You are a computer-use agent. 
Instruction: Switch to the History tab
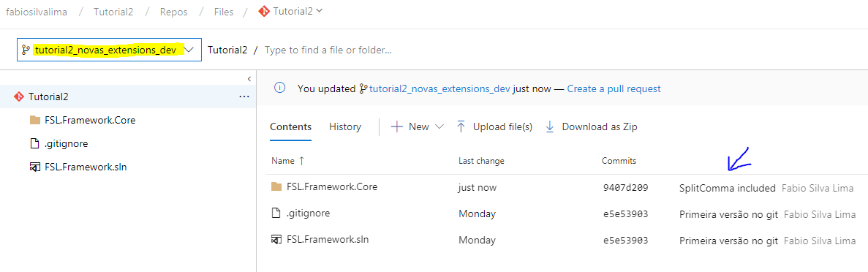click(345, 126)
